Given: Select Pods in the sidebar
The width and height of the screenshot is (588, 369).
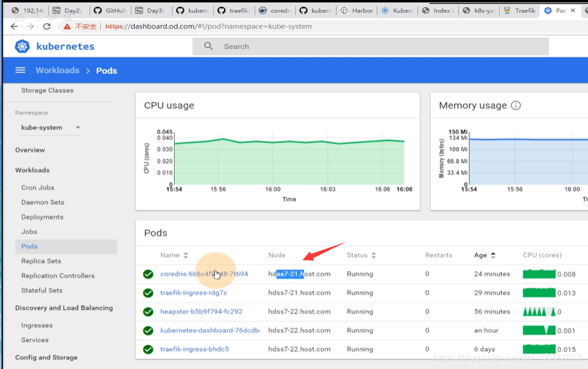Looking at the screenshot, I should 66,246.
